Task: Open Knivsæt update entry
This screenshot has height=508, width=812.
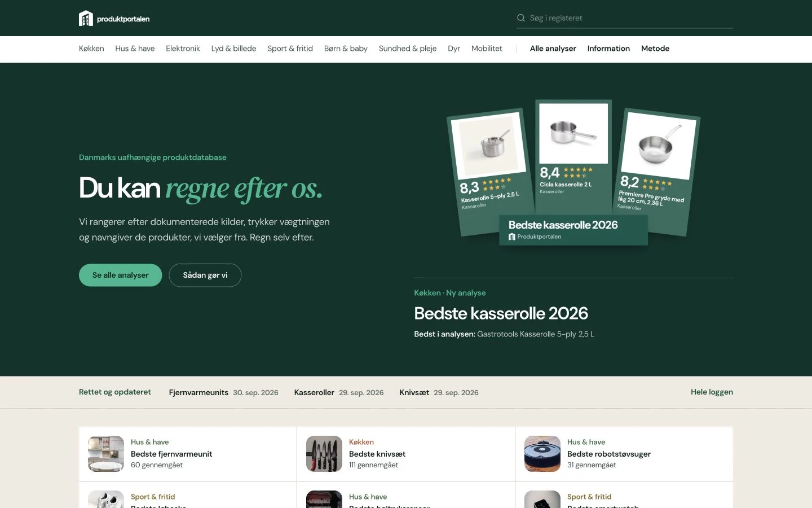Action: click(439, 392)
